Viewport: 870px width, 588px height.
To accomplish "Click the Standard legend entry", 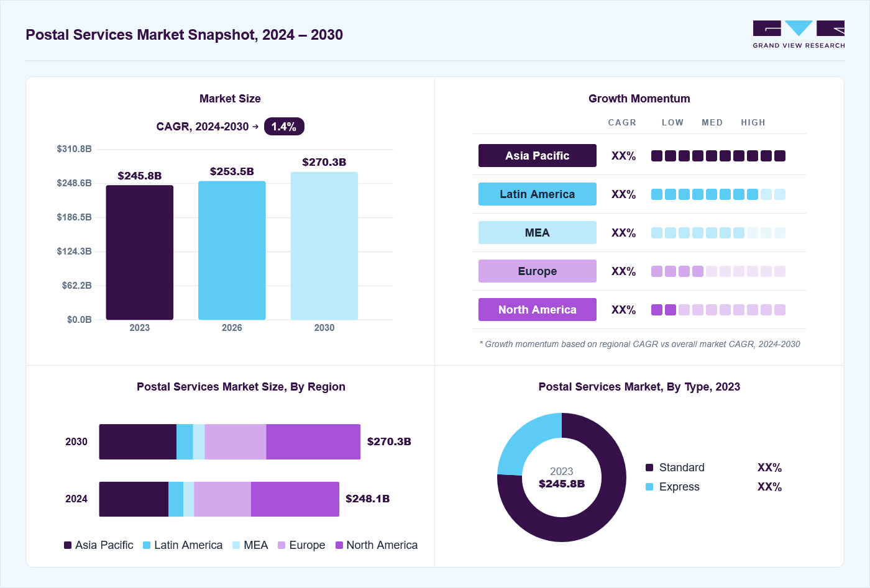I will coord(675,468).
